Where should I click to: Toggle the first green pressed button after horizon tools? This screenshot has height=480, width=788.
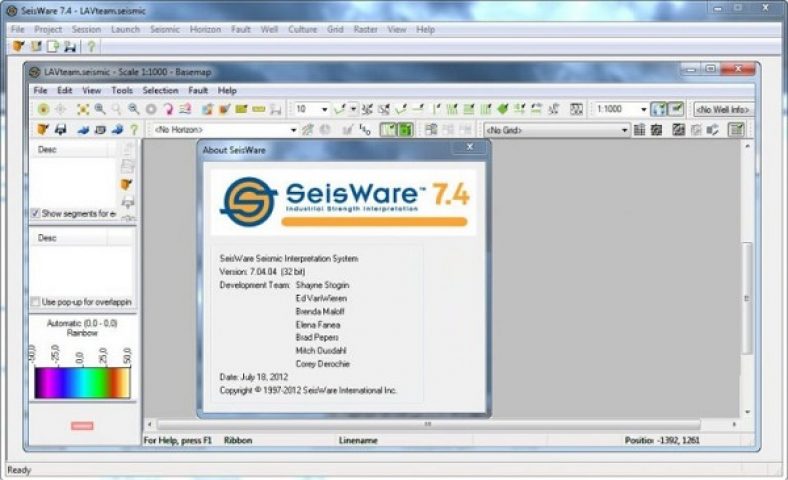[388, 130]
